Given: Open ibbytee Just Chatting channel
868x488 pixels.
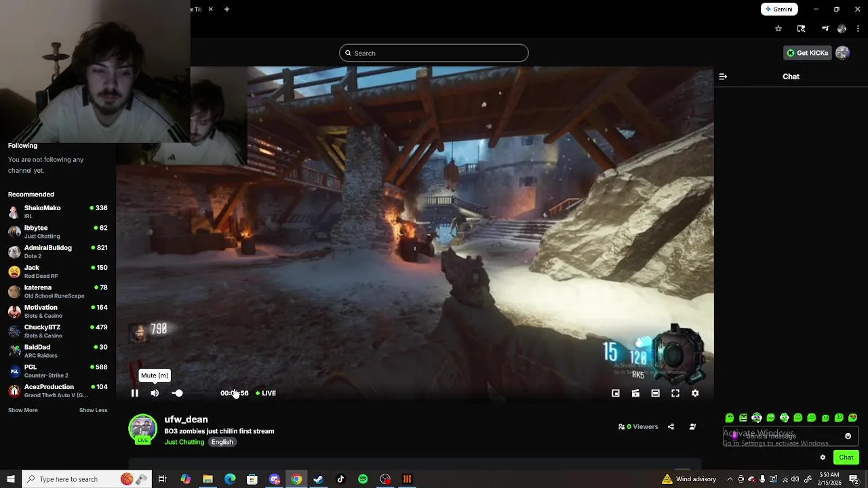Looking at the screenshot, I should 58,232.
